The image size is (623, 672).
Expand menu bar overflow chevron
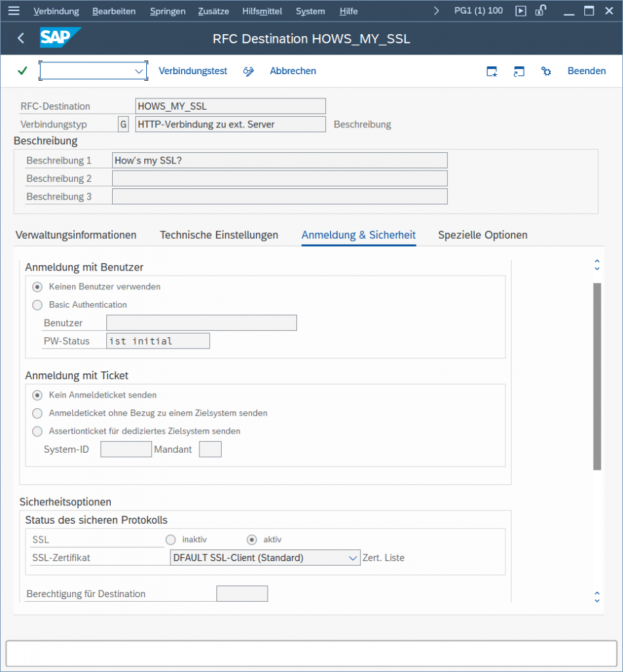pos(437,11)
